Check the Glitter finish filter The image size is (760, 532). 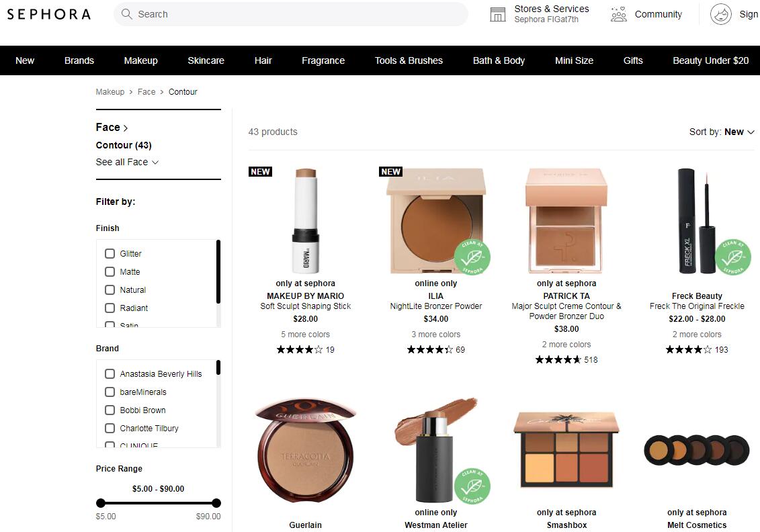110,253
